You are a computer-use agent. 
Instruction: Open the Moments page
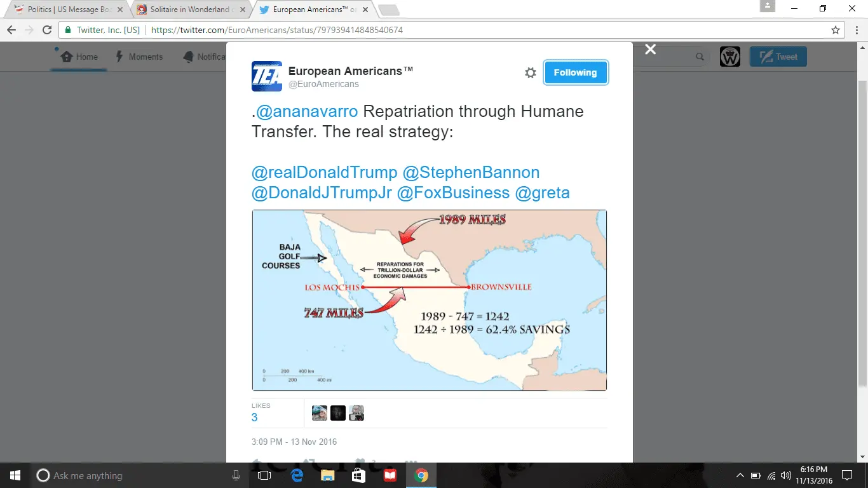139,57
